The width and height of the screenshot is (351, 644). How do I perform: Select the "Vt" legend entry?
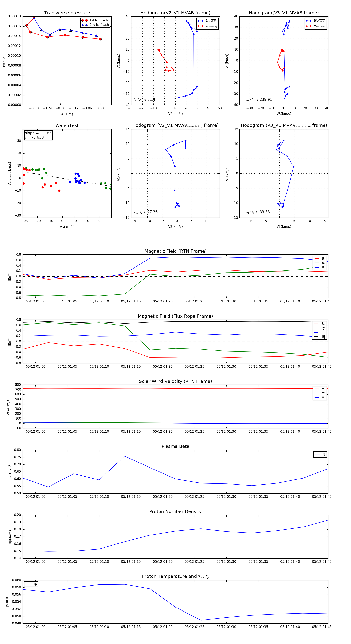[x=320, y=393]
